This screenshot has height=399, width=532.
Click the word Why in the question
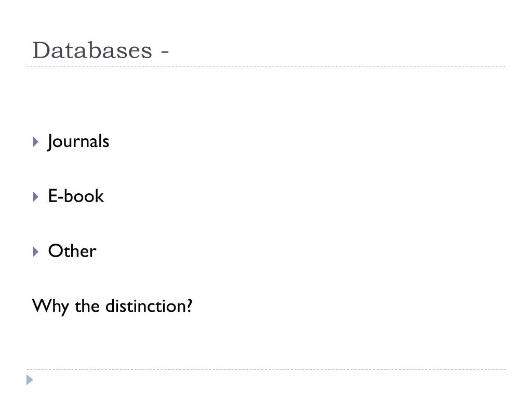[50, 307]
